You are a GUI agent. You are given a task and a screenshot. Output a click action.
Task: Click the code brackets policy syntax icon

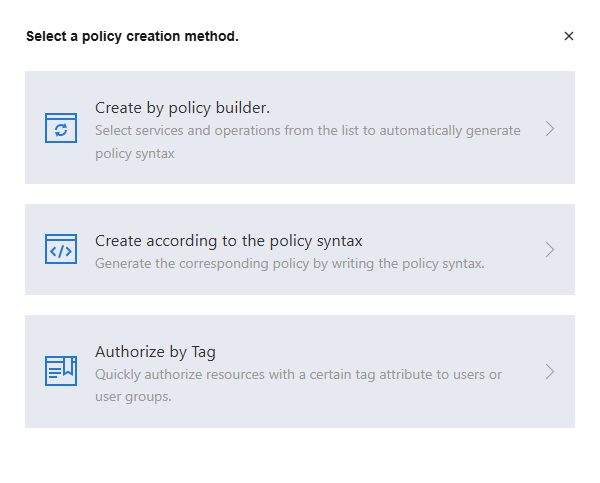(61, 250)
